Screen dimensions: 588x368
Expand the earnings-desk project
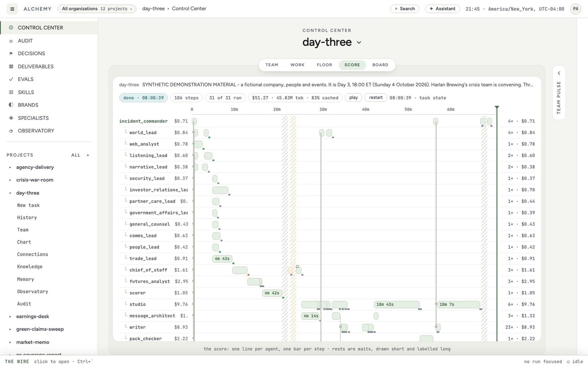(10, 317)
